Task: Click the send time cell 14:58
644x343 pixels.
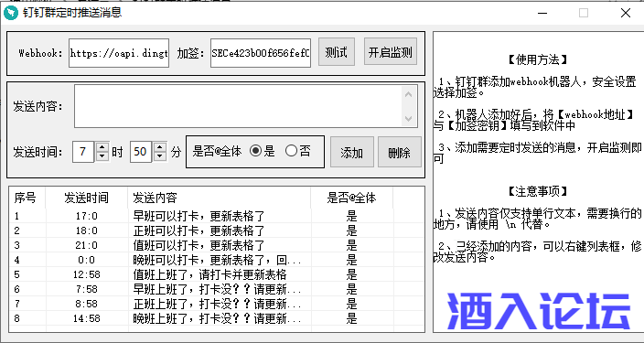Action: pos(87,319)
